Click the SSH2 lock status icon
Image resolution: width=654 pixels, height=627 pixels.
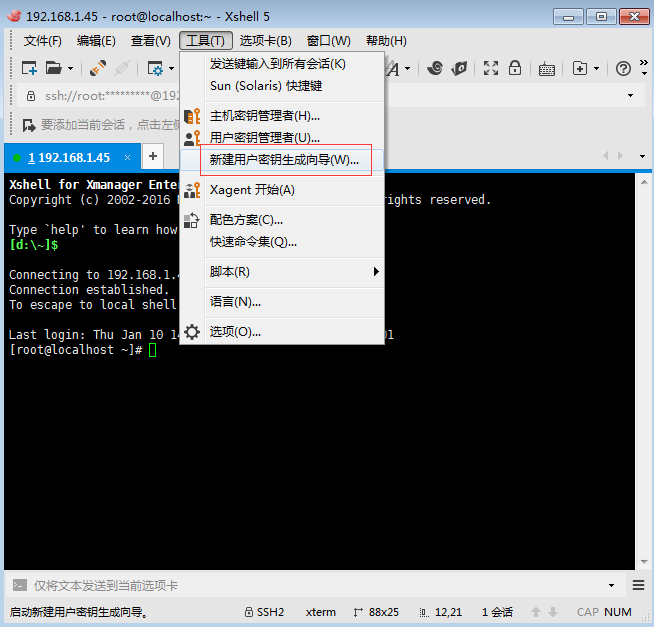pos(249,612)
